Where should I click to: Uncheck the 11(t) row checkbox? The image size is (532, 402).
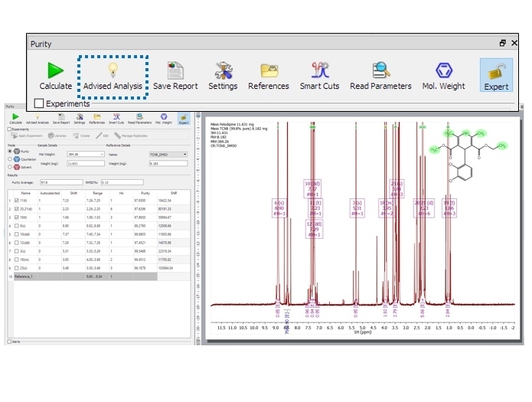pos(19,198)
